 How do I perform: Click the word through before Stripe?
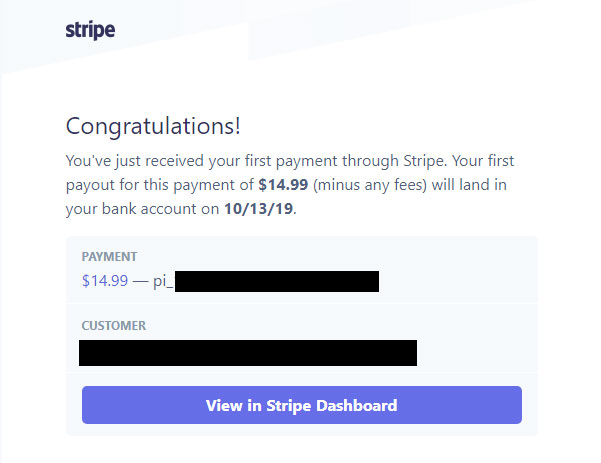pos(370,161)
